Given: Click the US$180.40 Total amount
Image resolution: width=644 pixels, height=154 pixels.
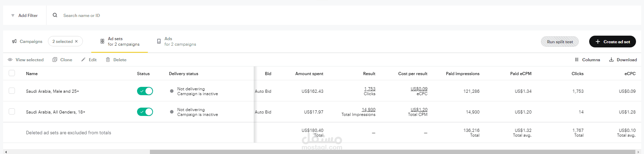Looking at the screenshot, I should (312, 130).
